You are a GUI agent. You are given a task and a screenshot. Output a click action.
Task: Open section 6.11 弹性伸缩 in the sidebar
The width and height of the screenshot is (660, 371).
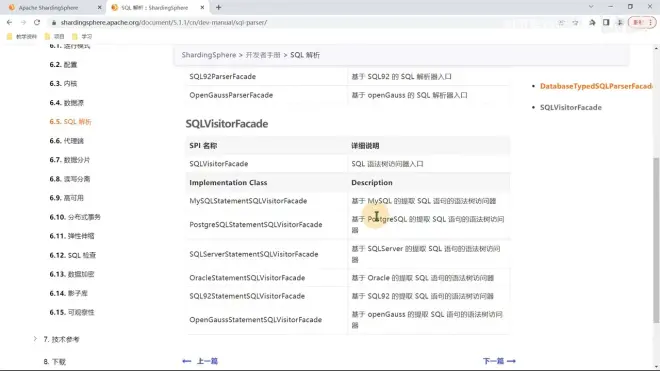point(72,236)
